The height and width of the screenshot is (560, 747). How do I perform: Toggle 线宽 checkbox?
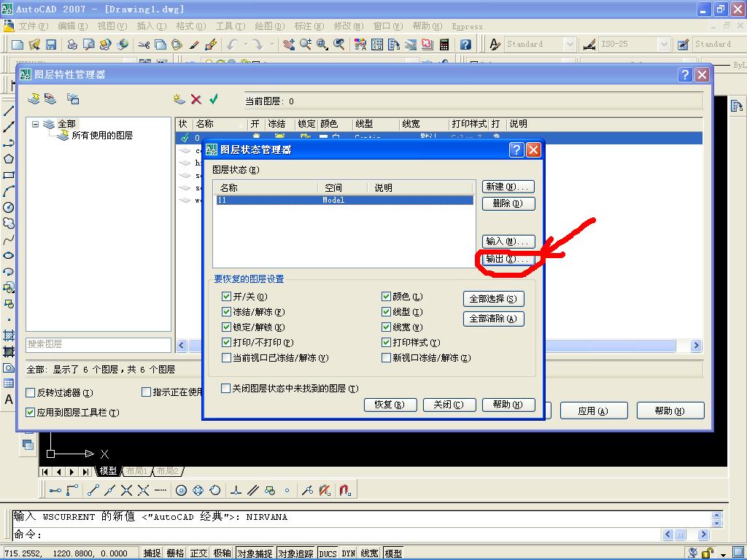coord(387,327)
